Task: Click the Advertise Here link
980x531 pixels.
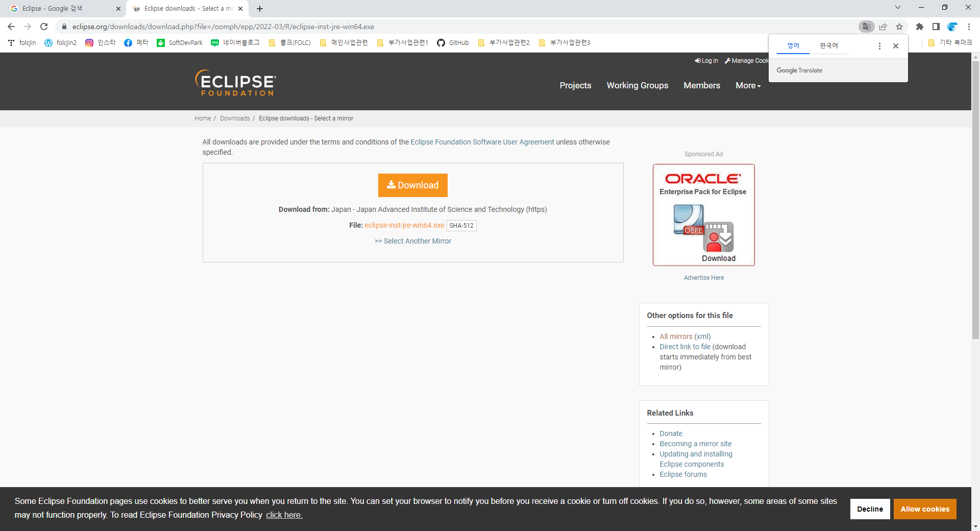Action: point(704,278)
